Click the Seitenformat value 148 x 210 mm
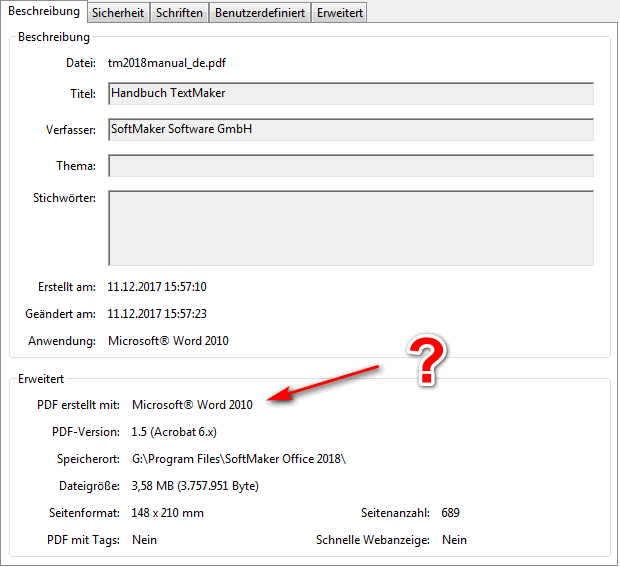 [x=168, y=513]
